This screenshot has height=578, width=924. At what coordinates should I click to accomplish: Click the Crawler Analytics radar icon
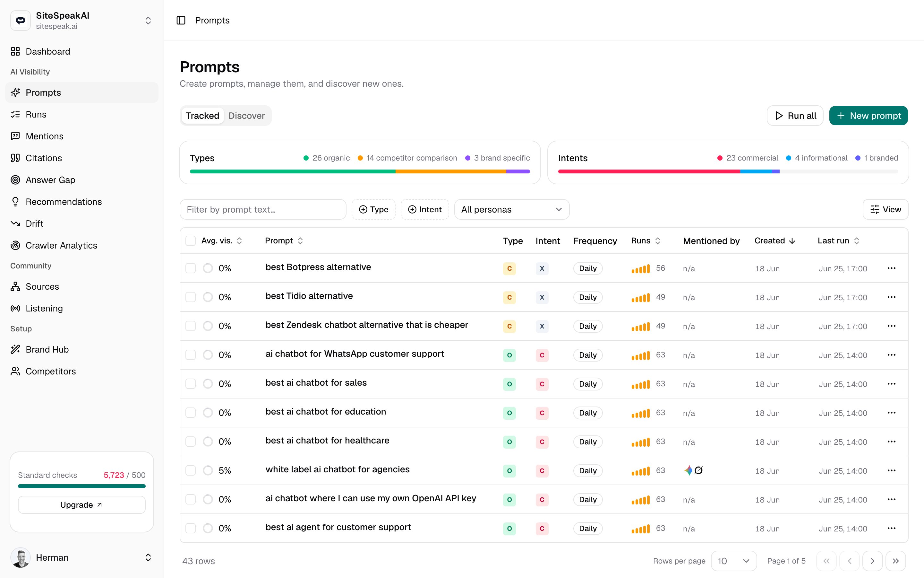pyautogui.click(x=15, y=245)
